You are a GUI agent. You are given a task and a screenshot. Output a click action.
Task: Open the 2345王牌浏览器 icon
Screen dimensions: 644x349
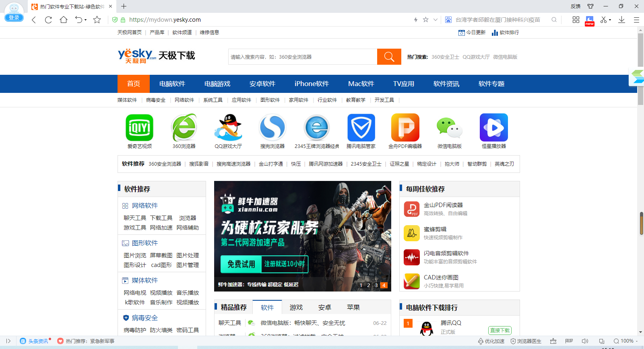click(x=317, y=127)
